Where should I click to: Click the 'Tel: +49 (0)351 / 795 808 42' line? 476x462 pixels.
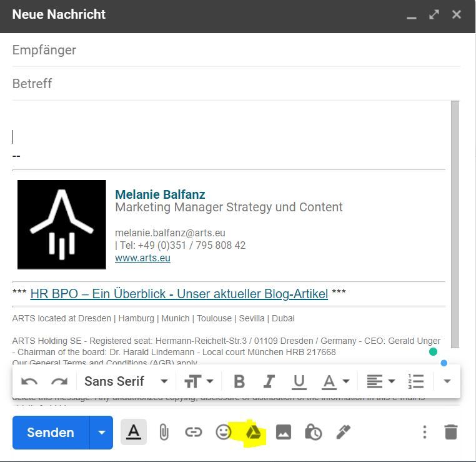coord(181,245)
